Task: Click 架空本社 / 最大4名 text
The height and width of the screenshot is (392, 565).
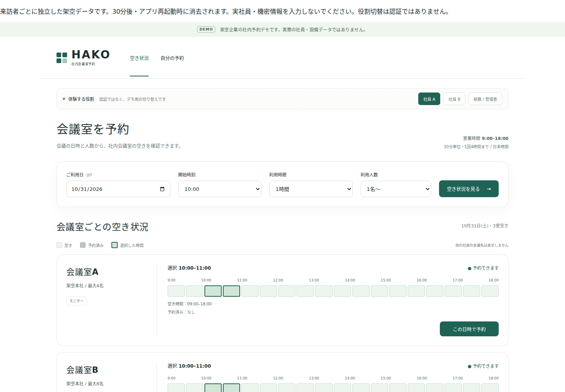Action: coord(85,286)
